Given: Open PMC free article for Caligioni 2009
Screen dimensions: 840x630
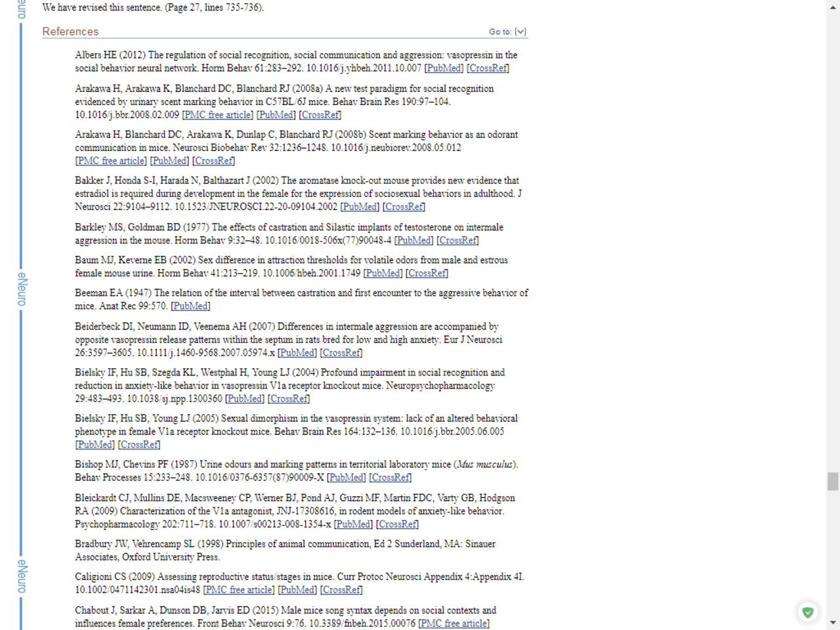Looking at the screenshot, I should (x=239, y=590).
